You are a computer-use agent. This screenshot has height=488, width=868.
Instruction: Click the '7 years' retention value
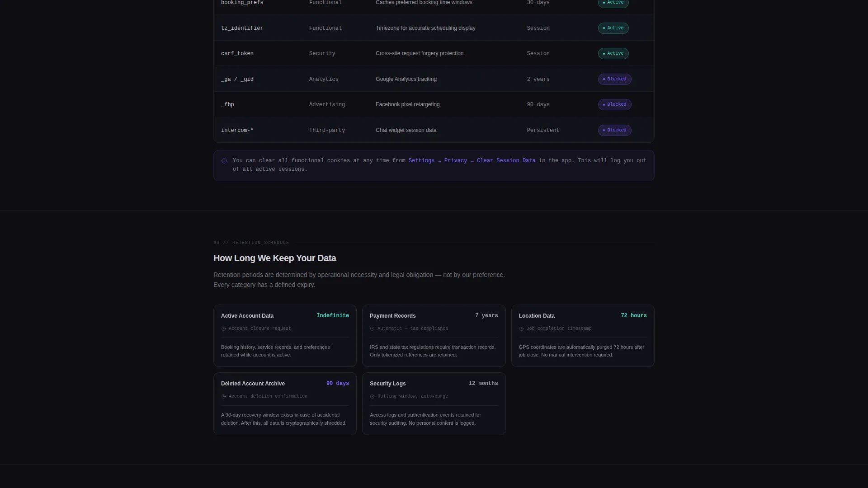486,316
